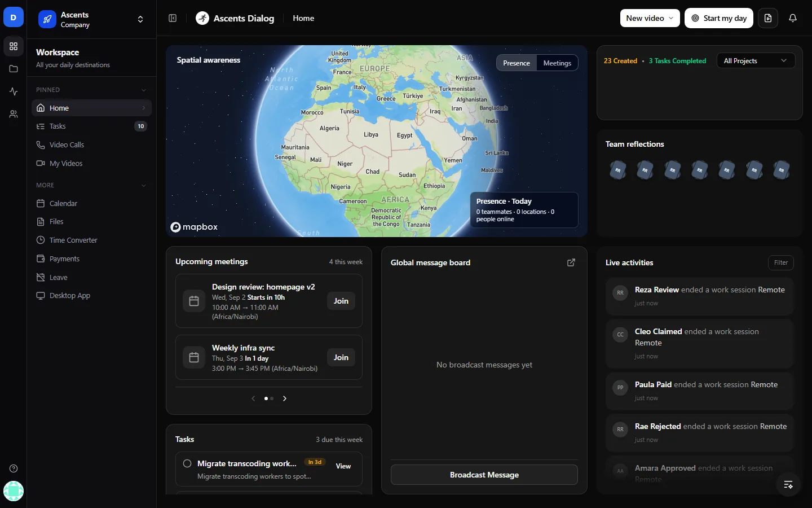Click Reza Review's RR avatar in activities
This screenshot has width=812, height=508.
click(x=620, y=292)
